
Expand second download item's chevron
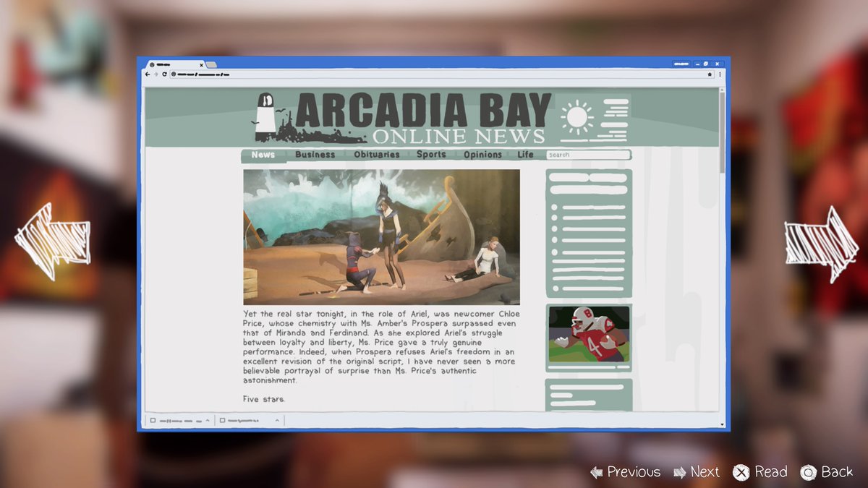click(x=277, y=420)
